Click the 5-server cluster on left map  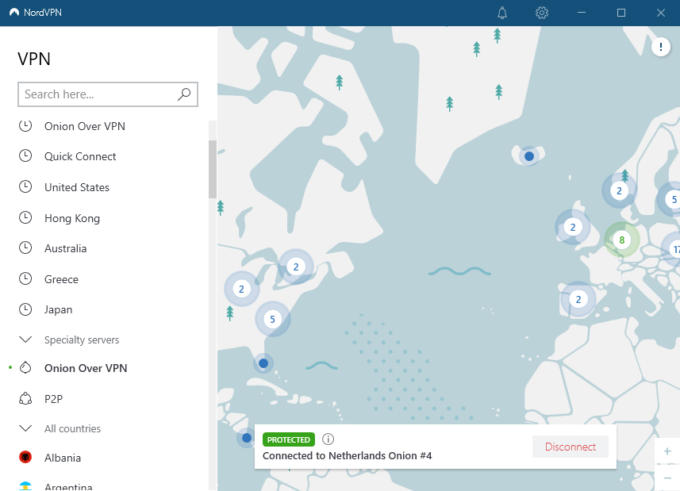tap(271, 320)
